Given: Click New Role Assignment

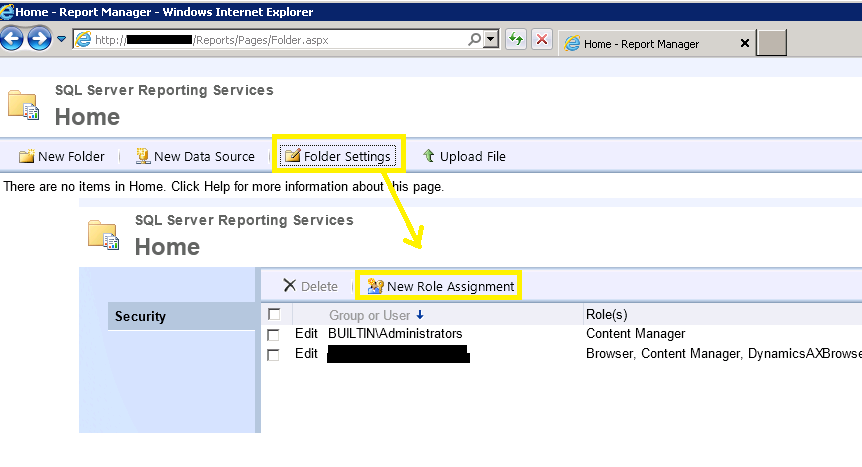Looking at the screenshot, I should coord(441,286).
